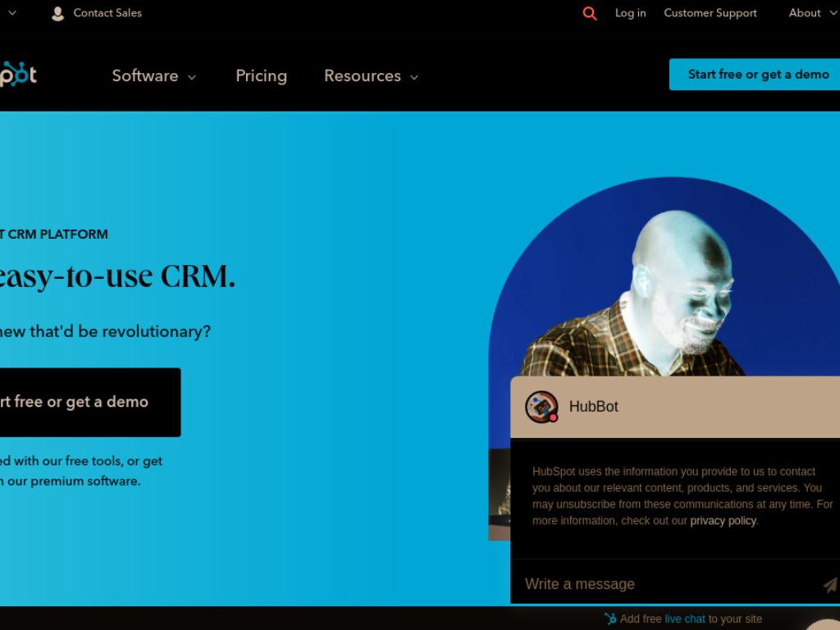
Task: Expand the Resources menu chevron
Action: point(414,77)
